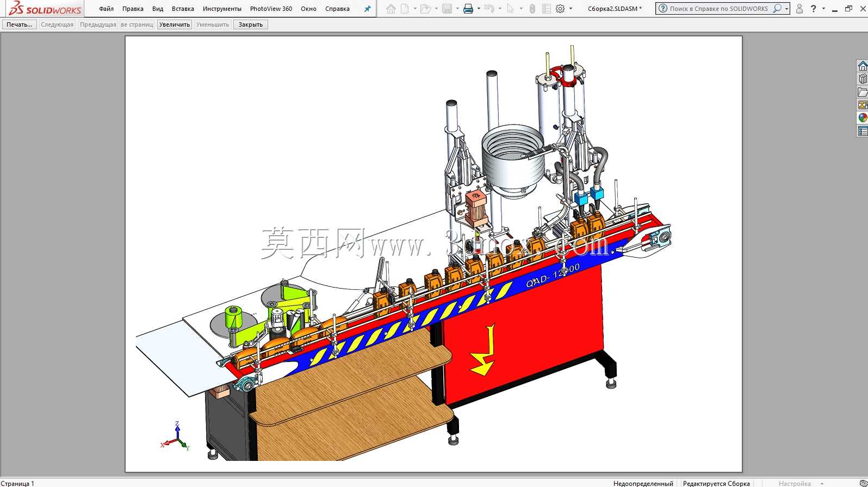Expand the Help question mark dropdown arrow
Image resolution: width=868 pixels, height=487 pixels.
click(823, 9)
